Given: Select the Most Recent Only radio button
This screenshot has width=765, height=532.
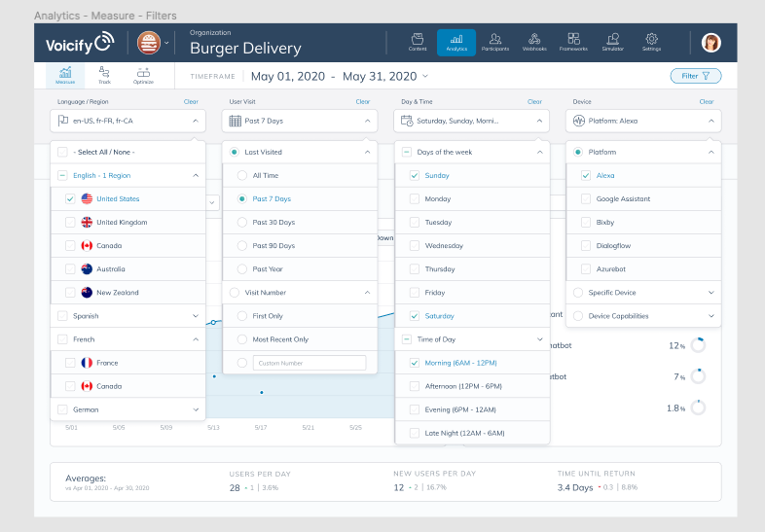Looking at the screenshot, I should tap(242, 338).
